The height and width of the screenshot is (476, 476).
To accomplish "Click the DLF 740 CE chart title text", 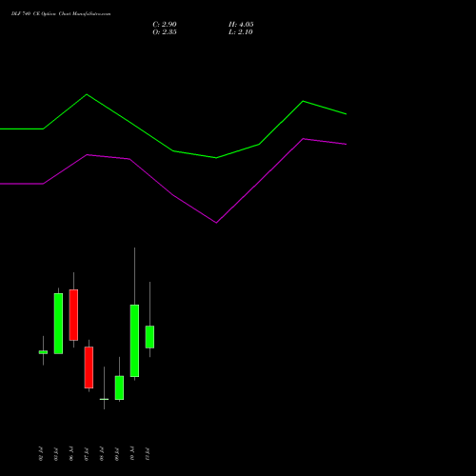I will click(61, 14).
